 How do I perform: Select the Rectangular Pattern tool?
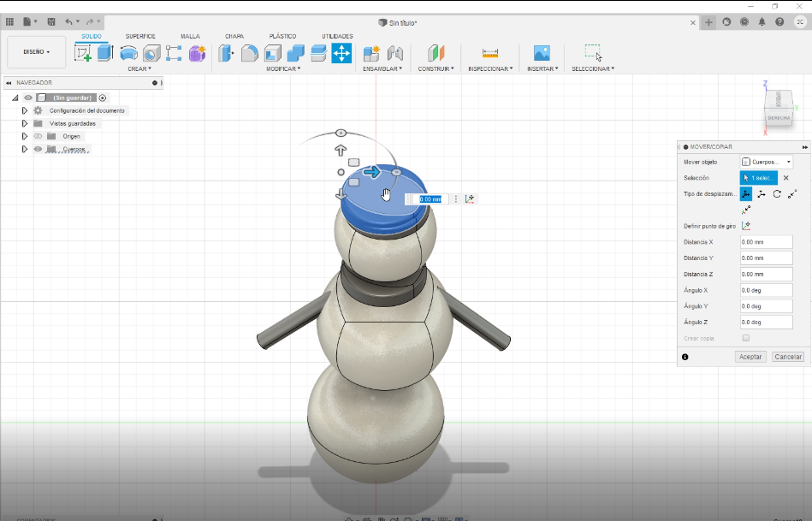(174, 53)
